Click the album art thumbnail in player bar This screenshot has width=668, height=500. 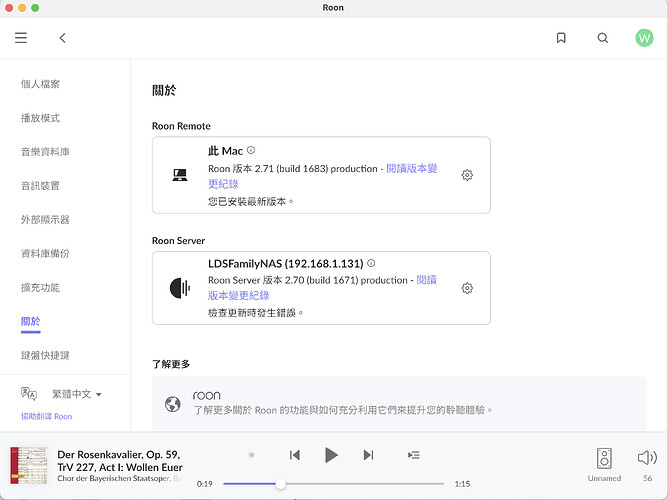29,466
